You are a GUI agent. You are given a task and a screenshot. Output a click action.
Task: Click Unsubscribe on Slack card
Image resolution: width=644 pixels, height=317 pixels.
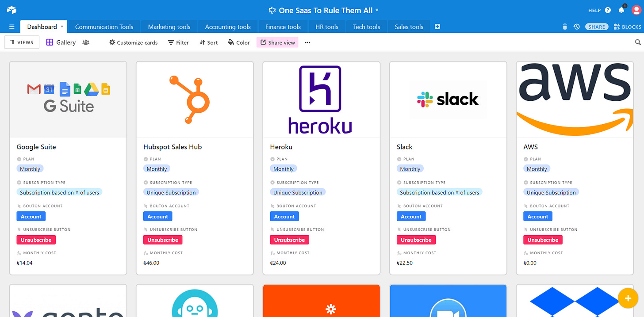tap(416, 240)
